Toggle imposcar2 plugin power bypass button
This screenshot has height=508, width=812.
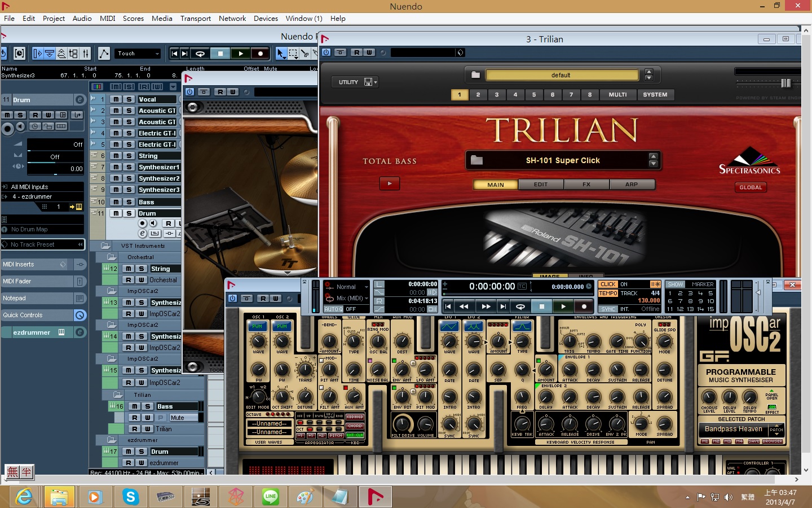[x=232, y=299]
